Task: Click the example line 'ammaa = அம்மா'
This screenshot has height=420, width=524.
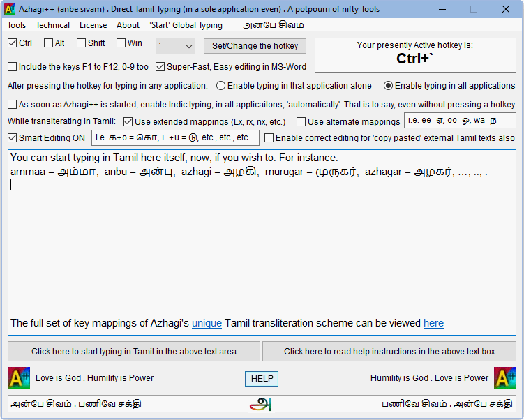Action: coord(54,172)
